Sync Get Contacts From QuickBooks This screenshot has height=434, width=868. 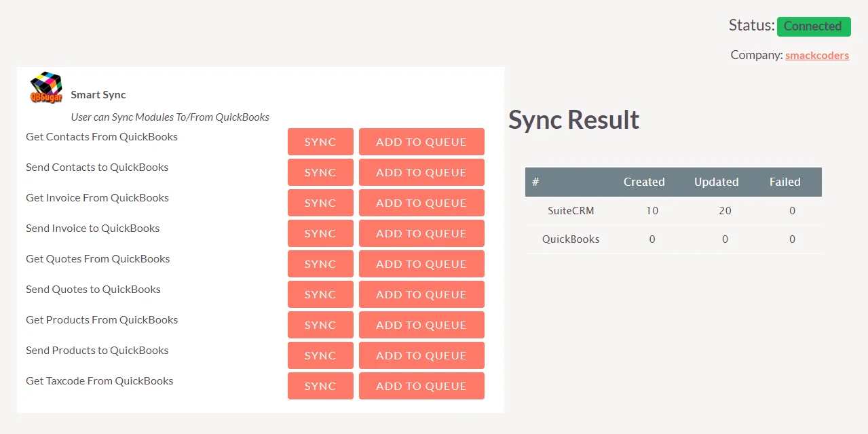[x=320, y=142]
